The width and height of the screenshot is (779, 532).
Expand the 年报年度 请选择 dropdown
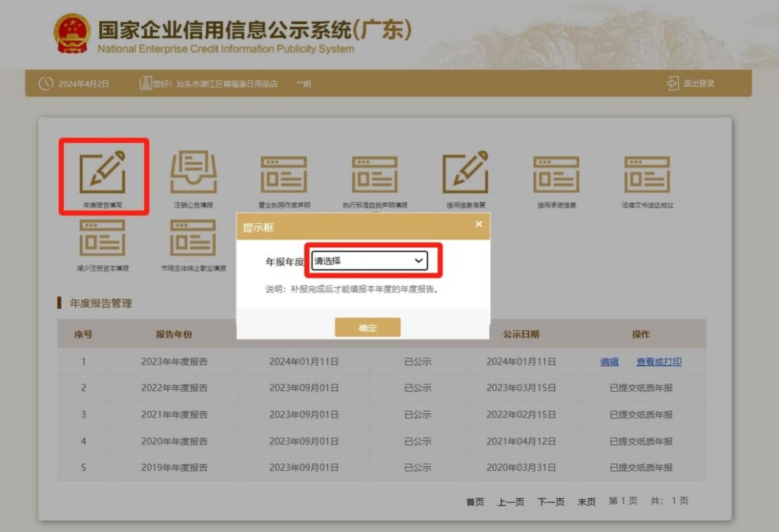[x=369, y=261]
